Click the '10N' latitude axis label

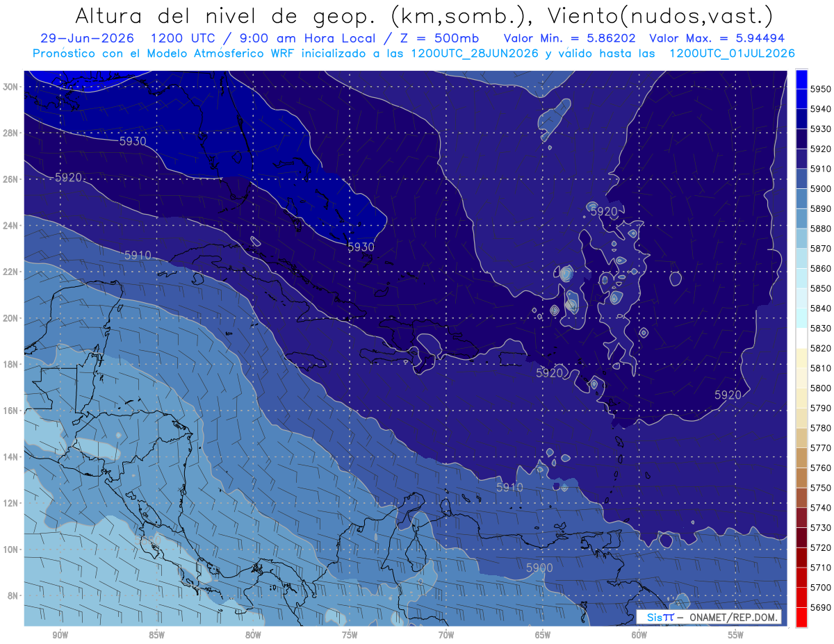coord(10,549)
